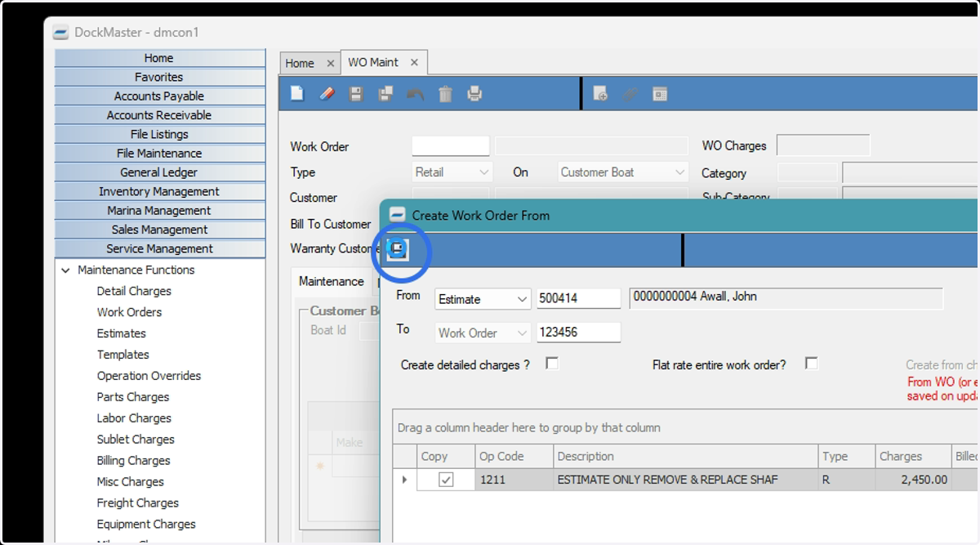Select Estimates in tree
The width and height of the screenshot is (980, 545).
pyautogui.click(x=121, y=333)
